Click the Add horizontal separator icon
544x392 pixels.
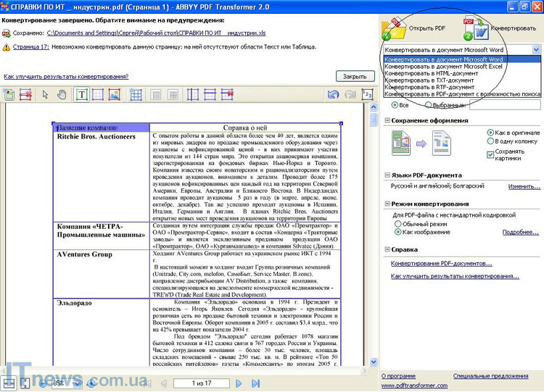tap(210, 94)
